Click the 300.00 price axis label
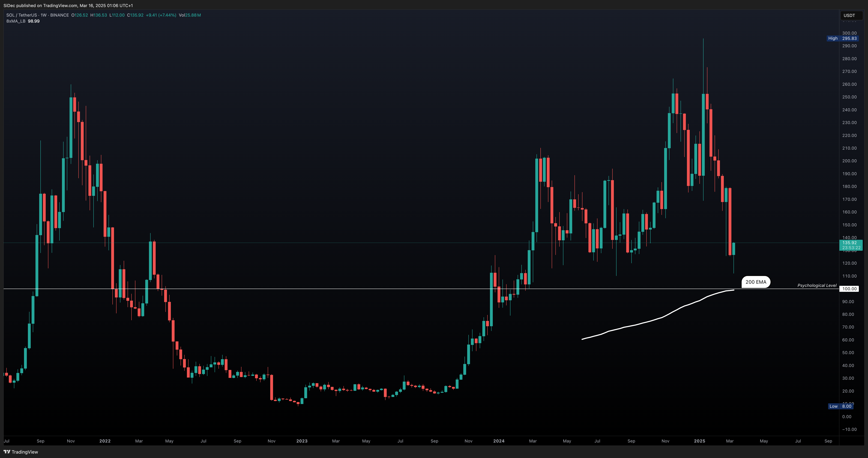This screenshot has width=868, height=458. [849, 33]
